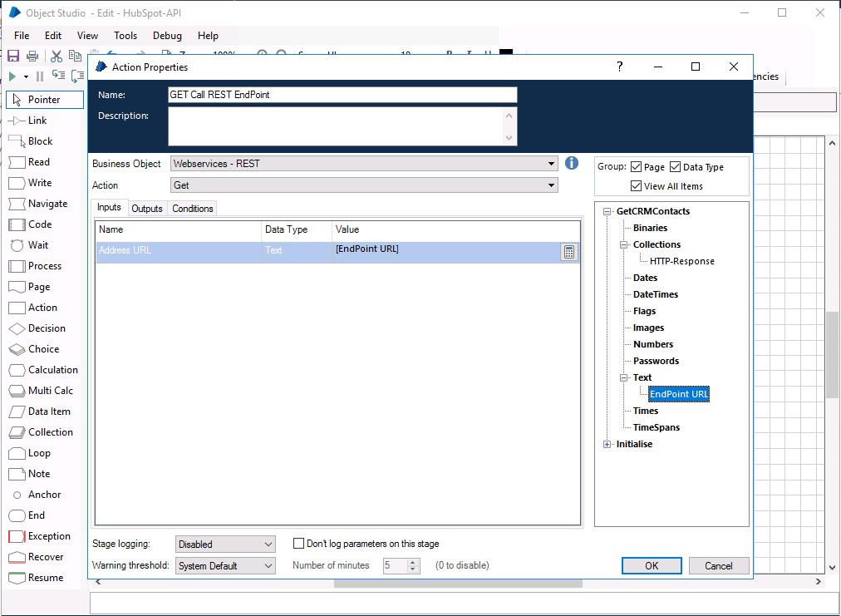
Task: Click the OK button
Action: pos(652,565)
